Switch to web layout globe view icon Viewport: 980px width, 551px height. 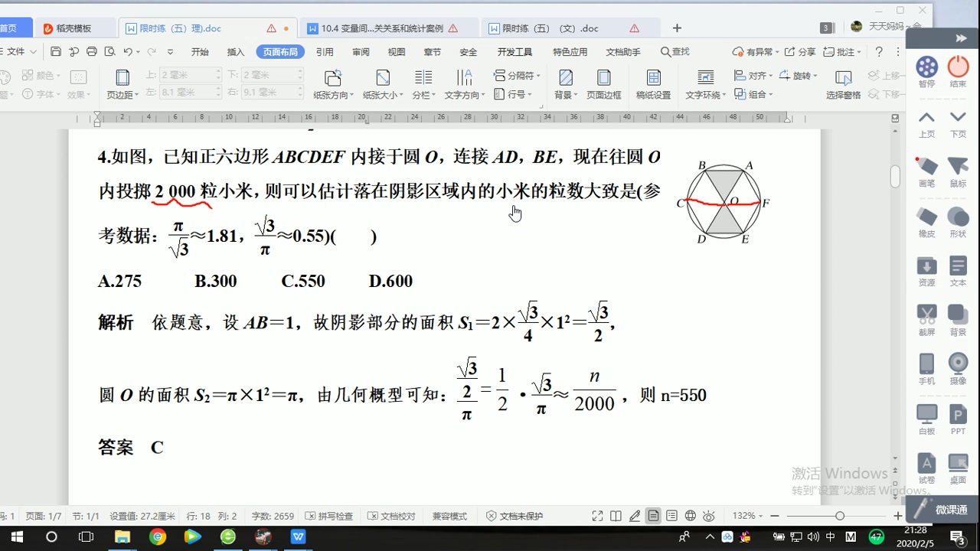click(x=690, y=516)
